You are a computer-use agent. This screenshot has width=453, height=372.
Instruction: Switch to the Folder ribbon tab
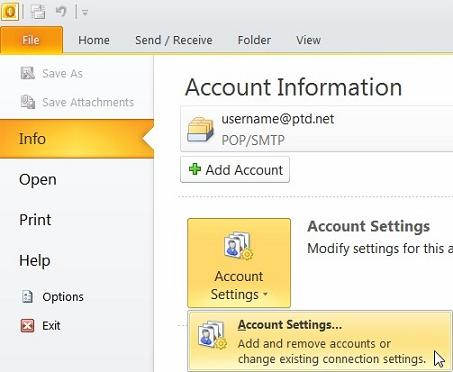pos(254,40)
